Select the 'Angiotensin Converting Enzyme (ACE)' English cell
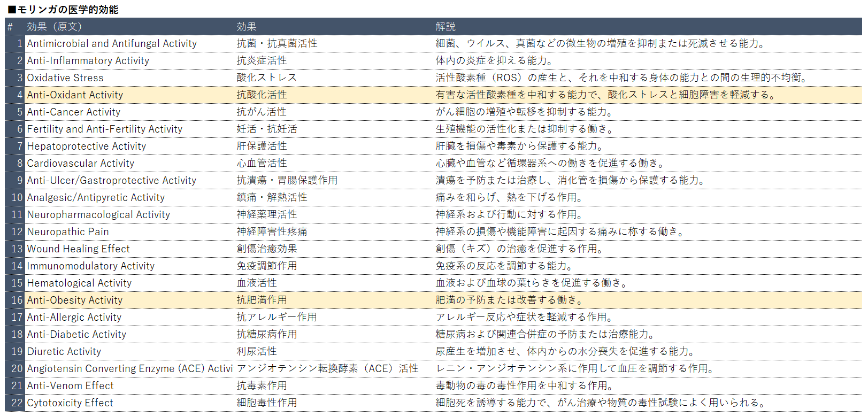 tap(130, 369)
